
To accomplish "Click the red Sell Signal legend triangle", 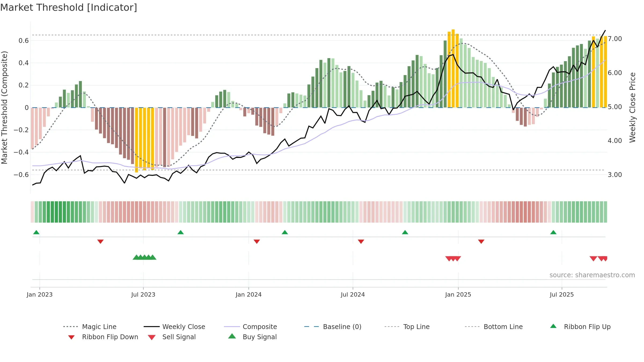I will click(152, 337).
